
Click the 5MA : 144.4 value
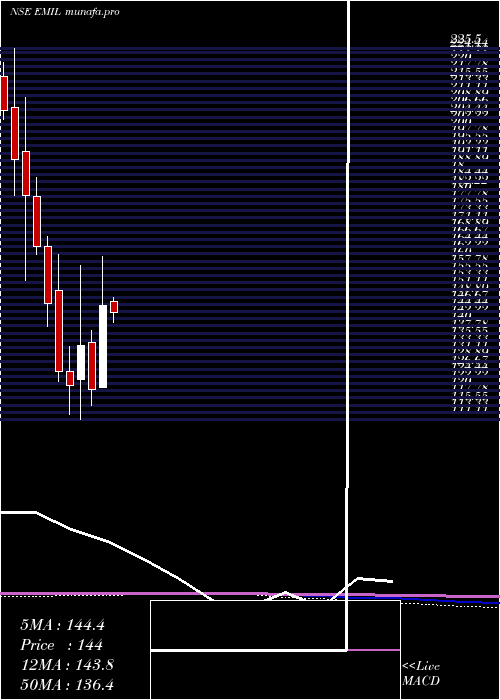pyautogui.click(x=62, y=625)
